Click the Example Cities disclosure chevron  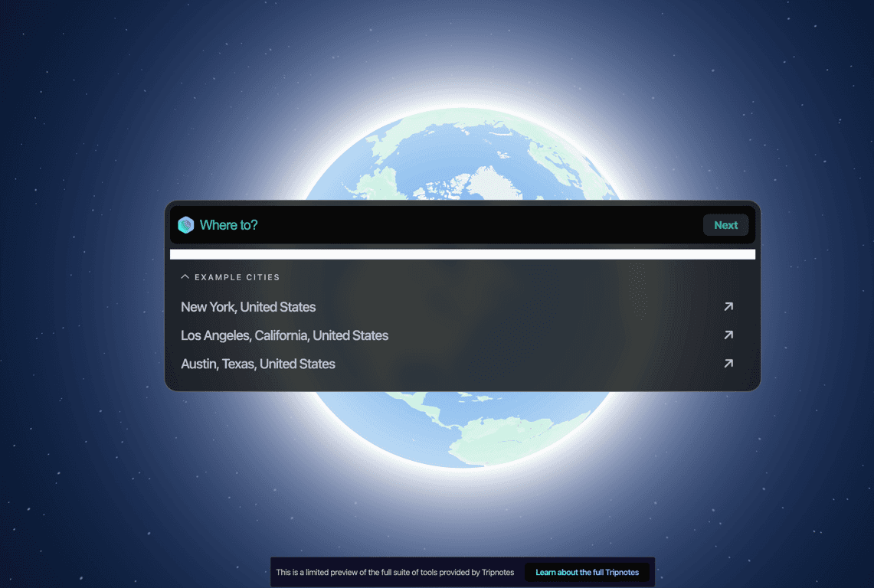(184, 276)
